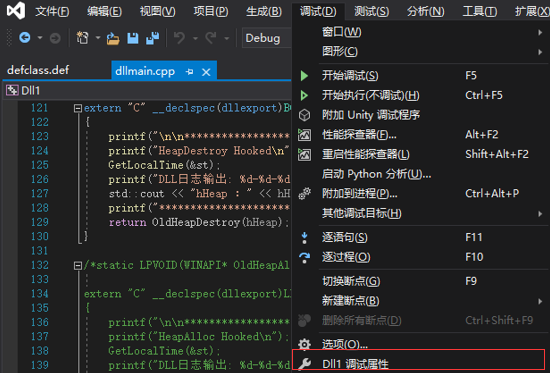Viewport: 550px width, 373px height.
Task: Click the return OldHeapDestroy(hHeap) line
Action: pos(199,222)
